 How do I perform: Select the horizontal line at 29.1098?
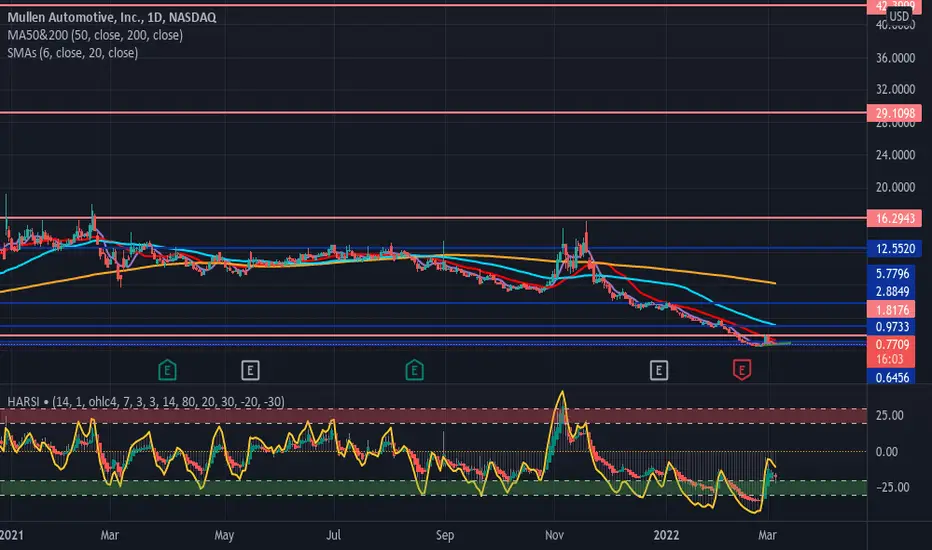(433, 112)
